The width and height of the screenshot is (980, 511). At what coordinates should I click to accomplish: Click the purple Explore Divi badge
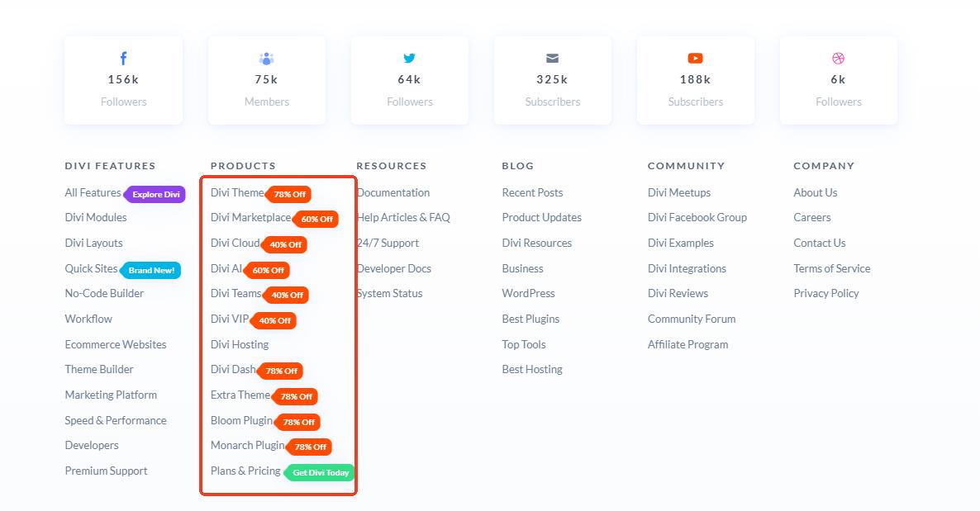point(155,195)
